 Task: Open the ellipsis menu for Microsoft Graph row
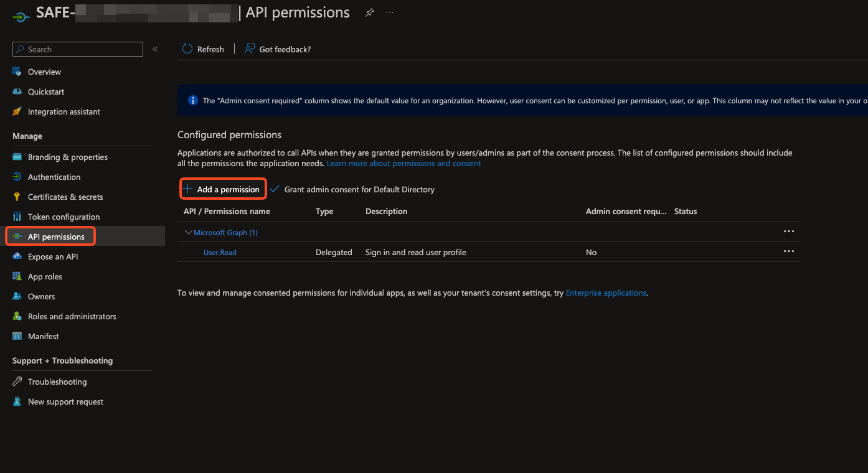(789, 232)
